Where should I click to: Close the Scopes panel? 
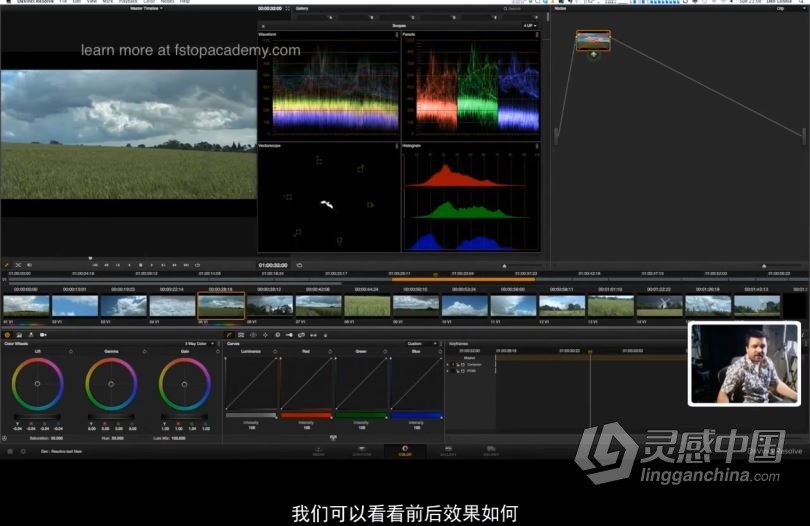pos(263,26)
